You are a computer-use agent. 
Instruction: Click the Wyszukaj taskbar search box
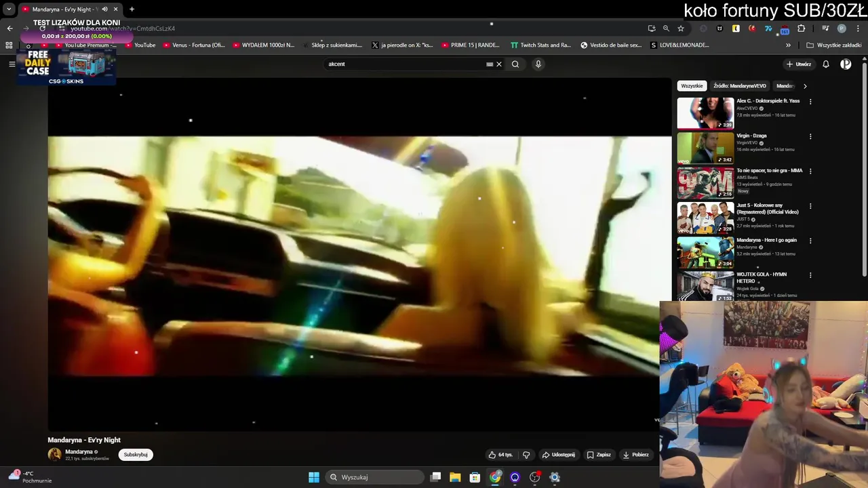[x=374, y=477]
